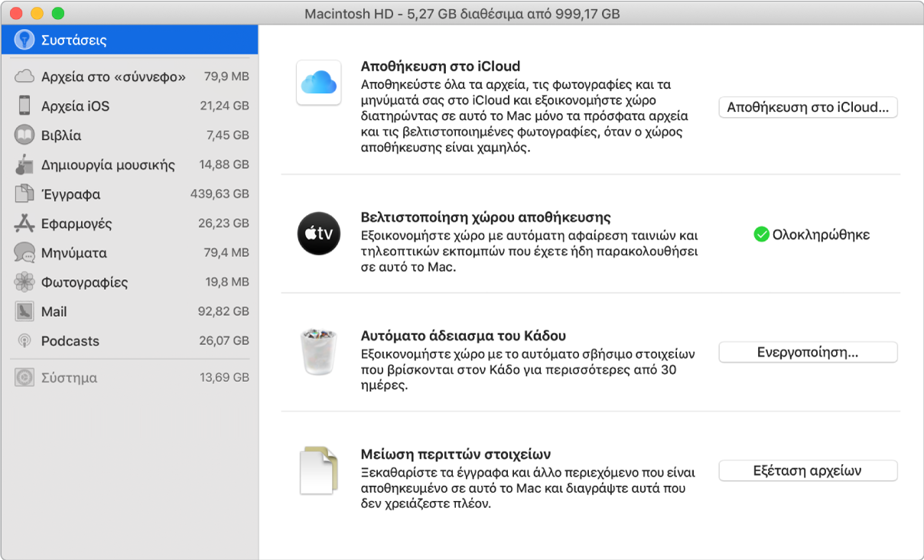Click the green zoom window button
The image size is (924, 560).
[57, 14]
